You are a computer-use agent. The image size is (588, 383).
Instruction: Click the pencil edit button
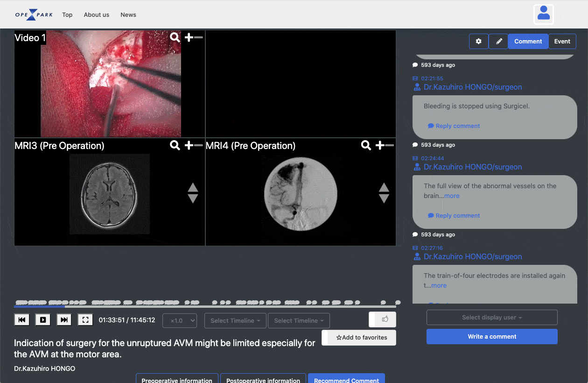(x=499, y=41)
